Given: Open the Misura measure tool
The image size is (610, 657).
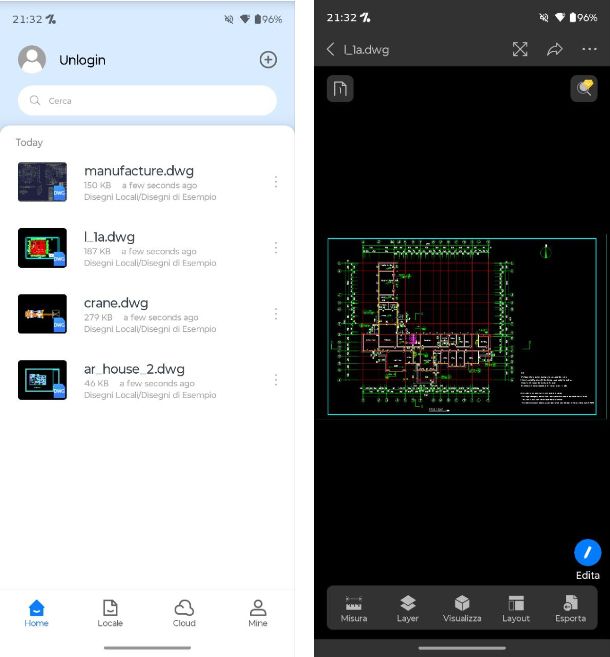Looking at the screenshot, I should [354, 608].
